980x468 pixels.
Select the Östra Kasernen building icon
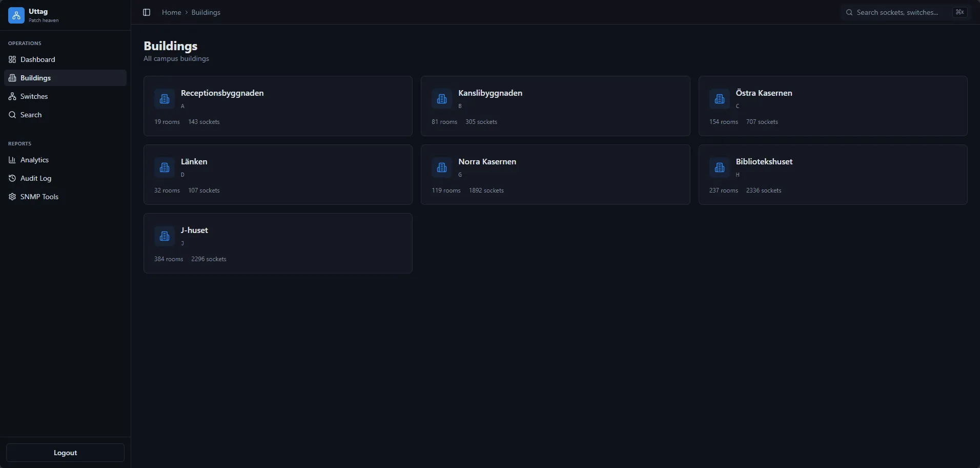click(720, 99)
